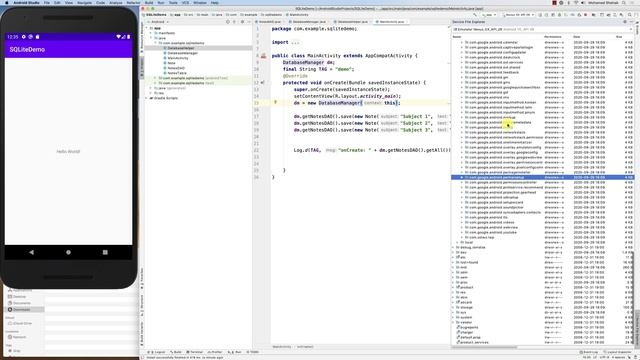The width and height of the screenshot is (640, 360).
Task: Collapse the app module tree node
Action: click(147, 28)
